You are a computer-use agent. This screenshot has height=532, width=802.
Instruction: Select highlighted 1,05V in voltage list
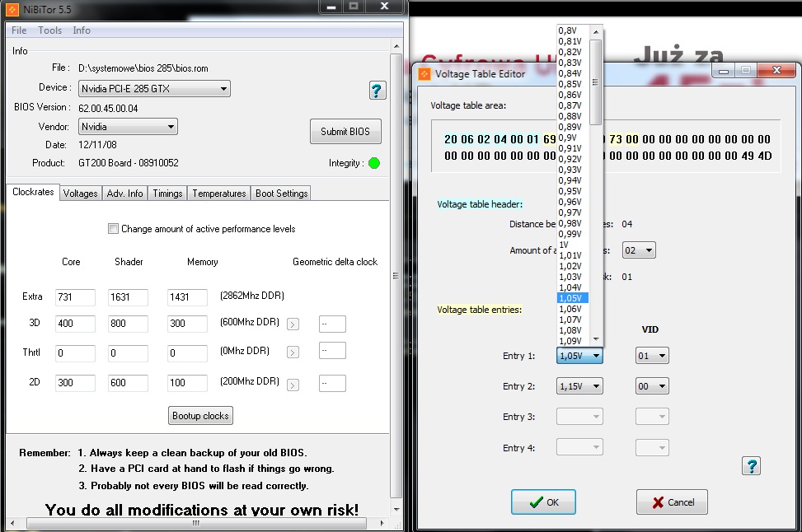pos(573,298)
